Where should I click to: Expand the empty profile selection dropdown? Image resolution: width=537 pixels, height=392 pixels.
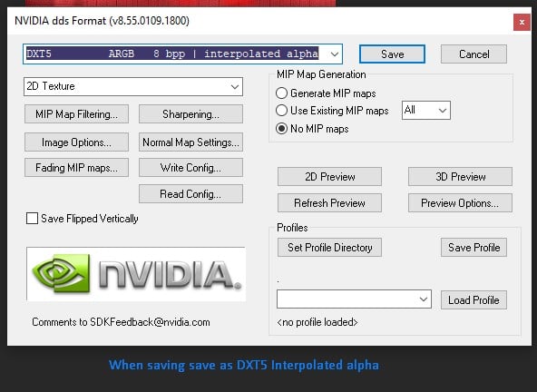click(x=354, y=299)
